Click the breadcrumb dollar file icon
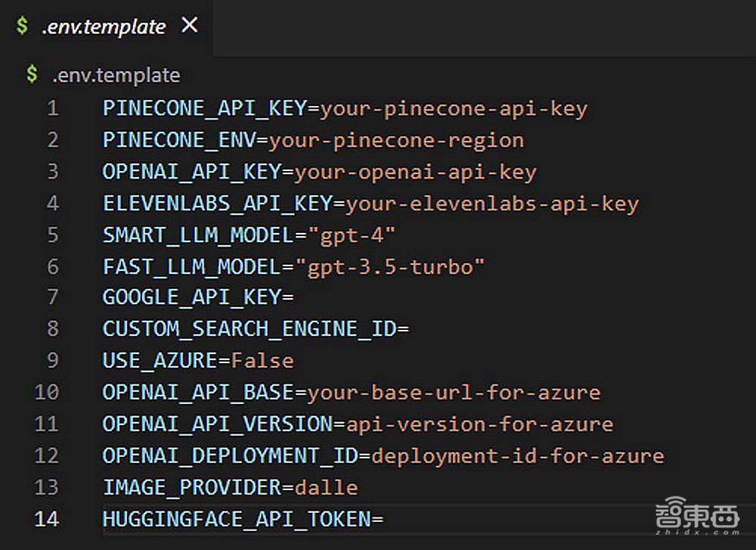This screenshot has width=756, height=550. tap(32, 75)
